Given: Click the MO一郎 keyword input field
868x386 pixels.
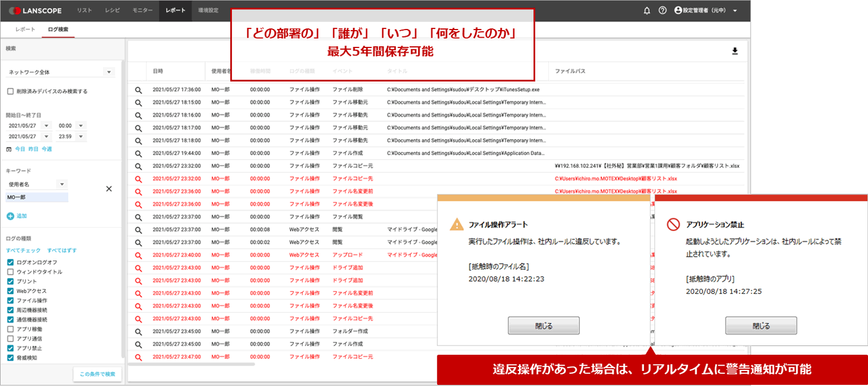Looking at the screenshot, I should tap(37, 197).
